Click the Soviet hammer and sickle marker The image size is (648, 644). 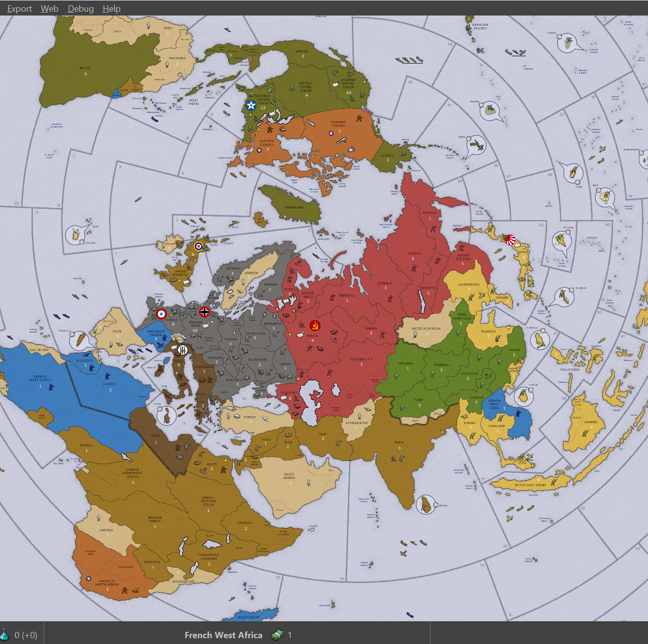(x=315, y=326)
